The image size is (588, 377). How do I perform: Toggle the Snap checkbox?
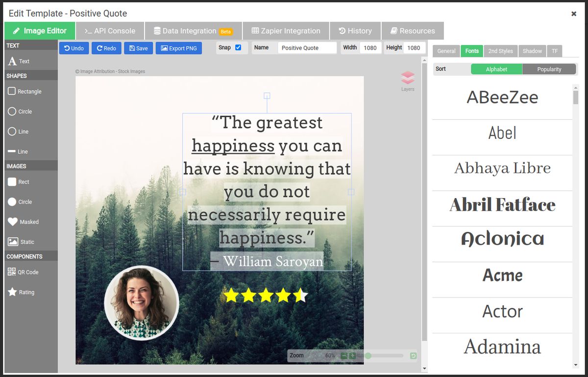[x=238, y=48]
